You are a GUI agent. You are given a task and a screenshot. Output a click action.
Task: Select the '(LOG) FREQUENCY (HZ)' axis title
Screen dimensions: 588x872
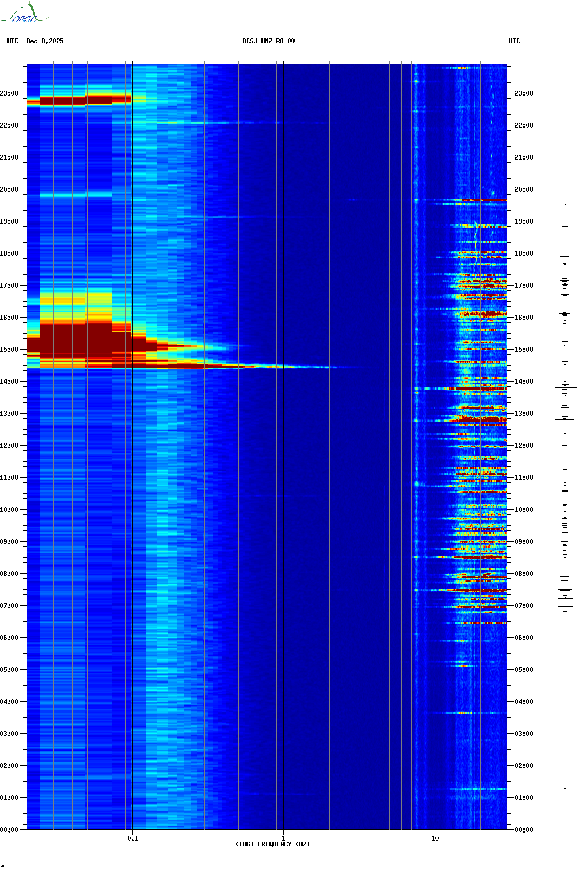coord(273,844)
